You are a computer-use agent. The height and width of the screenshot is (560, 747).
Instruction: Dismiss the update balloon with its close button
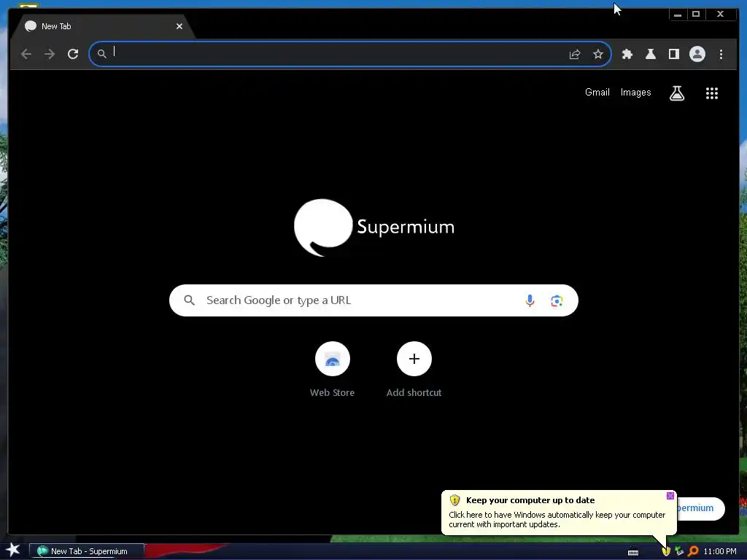pyautogui.click(x=670, y=496)
